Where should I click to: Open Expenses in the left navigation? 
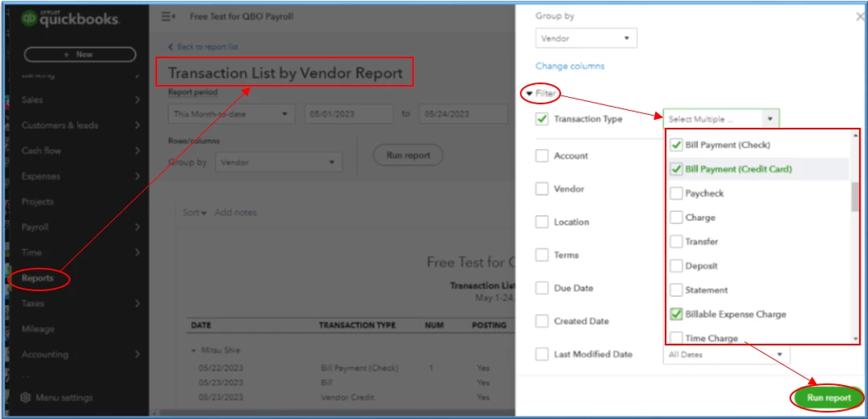point(41,176)
